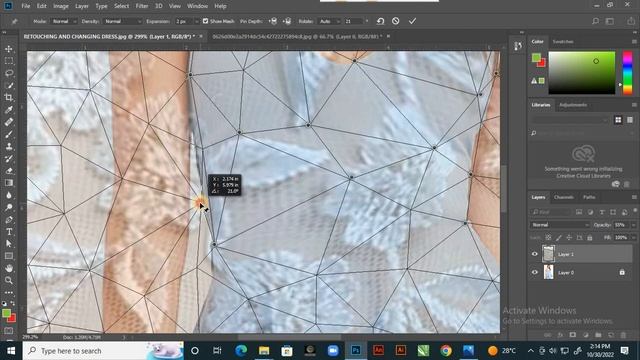The image size is (640, 360).
Task: Select the Rectangular Marquee tool
Action: (x=9, y=61)
